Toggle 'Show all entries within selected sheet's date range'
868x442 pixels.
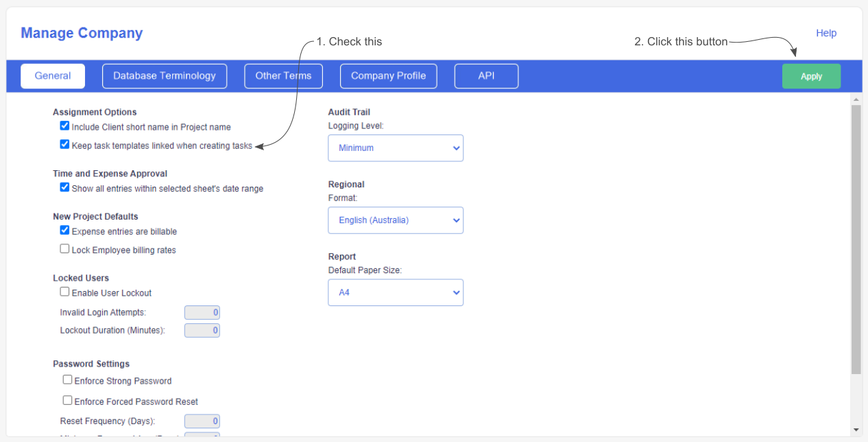tap(64, 187)
